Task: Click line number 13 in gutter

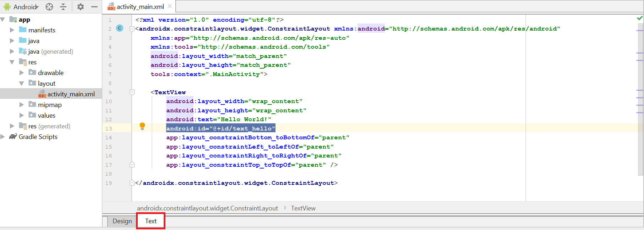Action: pos(108,129)
